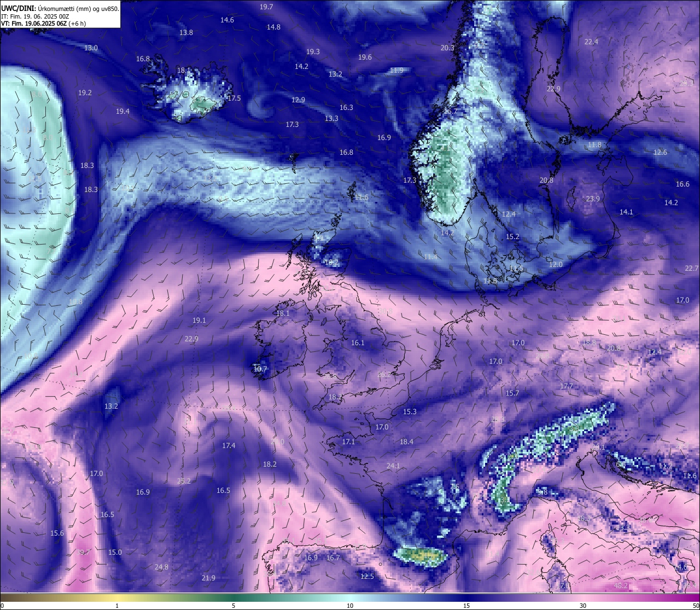The image size is (700, 610).
Task: Click the 22.4 value label
Action: point(591,42)
